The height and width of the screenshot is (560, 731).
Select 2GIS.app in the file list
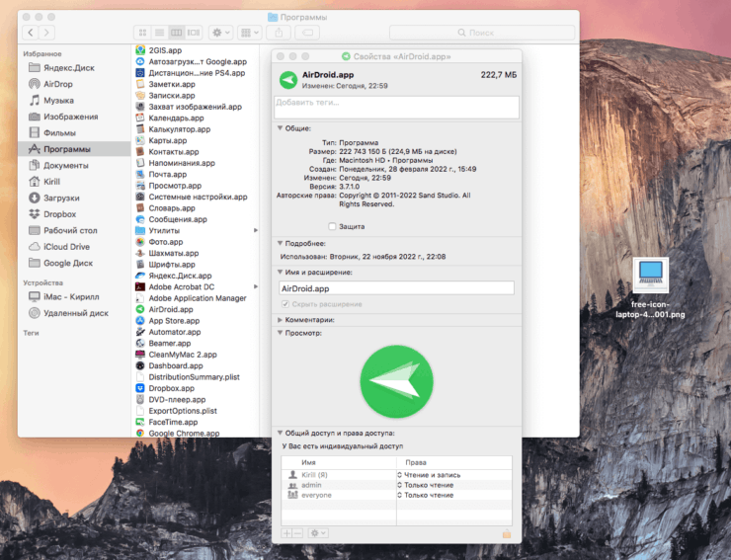[165, 50]
